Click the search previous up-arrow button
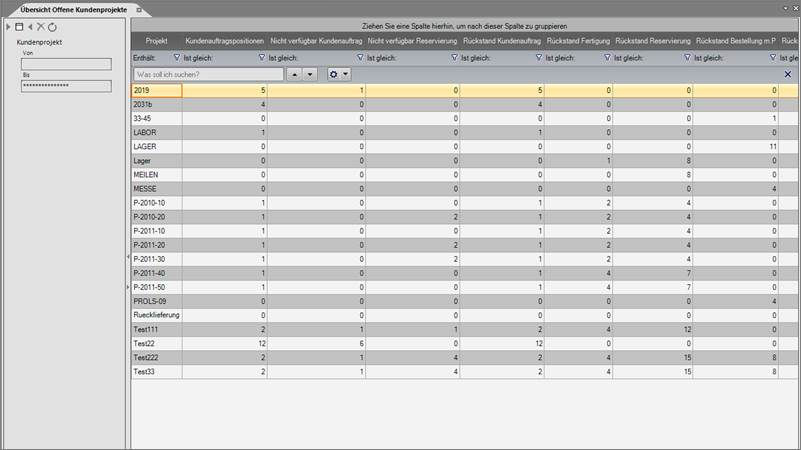 tap(295, 74)
